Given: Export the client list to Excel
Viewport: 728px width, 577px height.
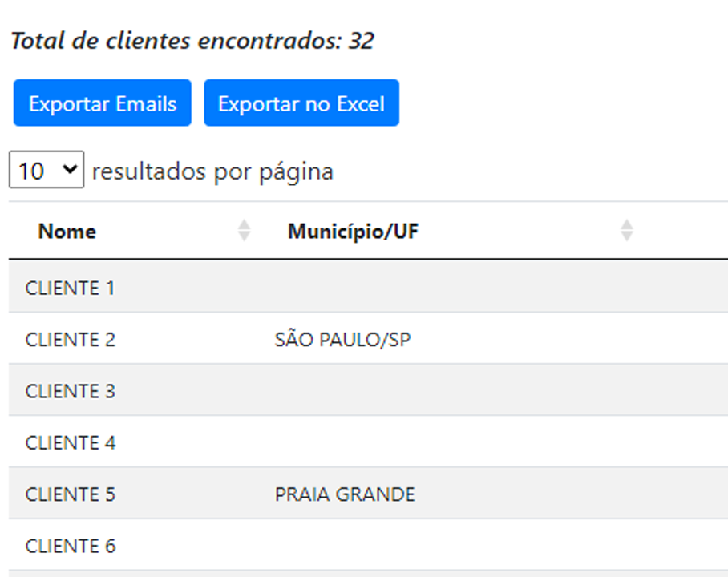Looking at the screenshot, I should pyautogui.click(x=301, y=103).
